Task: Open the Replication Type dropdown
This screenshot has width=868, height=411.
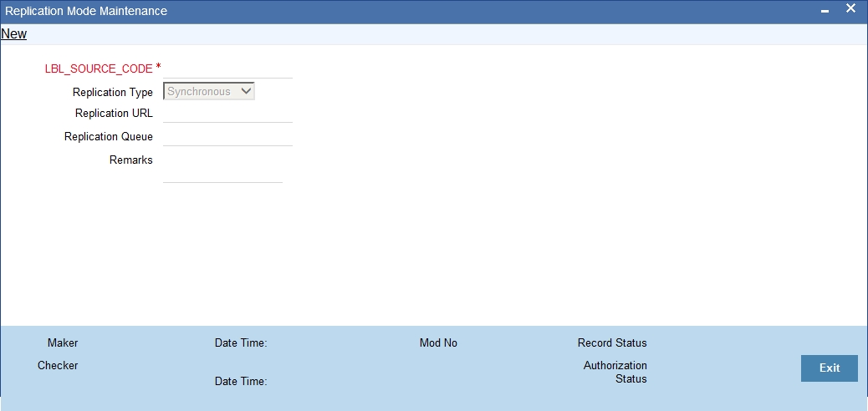Action: (x=209, y=91)
